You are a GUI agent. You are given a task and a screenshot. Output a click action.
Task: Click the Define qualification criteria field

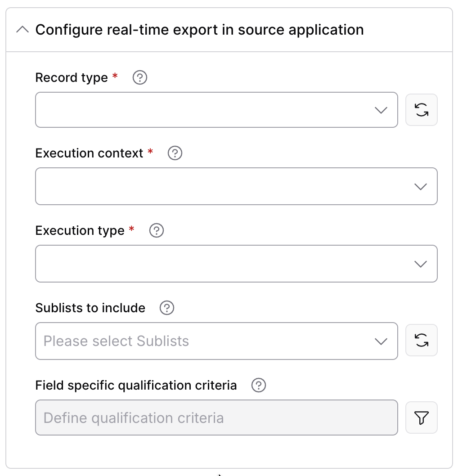(x=216, y=418)
